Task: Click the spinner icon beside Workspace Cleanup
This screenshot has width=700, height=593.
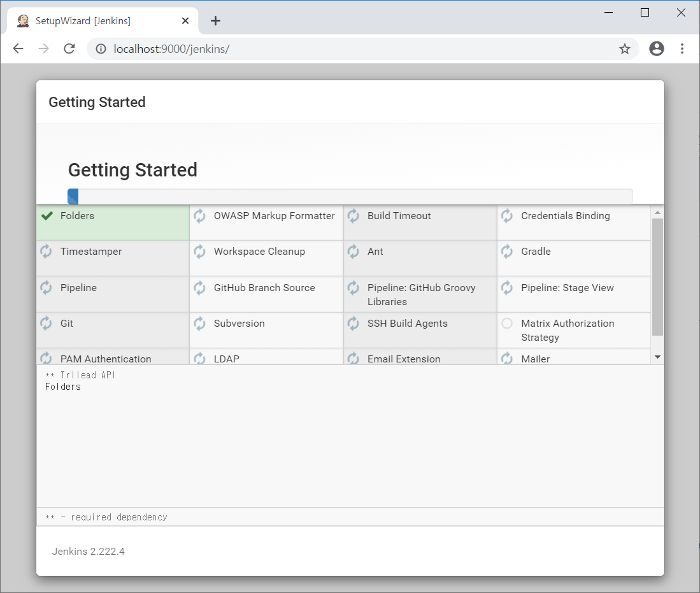Action: [199, 252]
